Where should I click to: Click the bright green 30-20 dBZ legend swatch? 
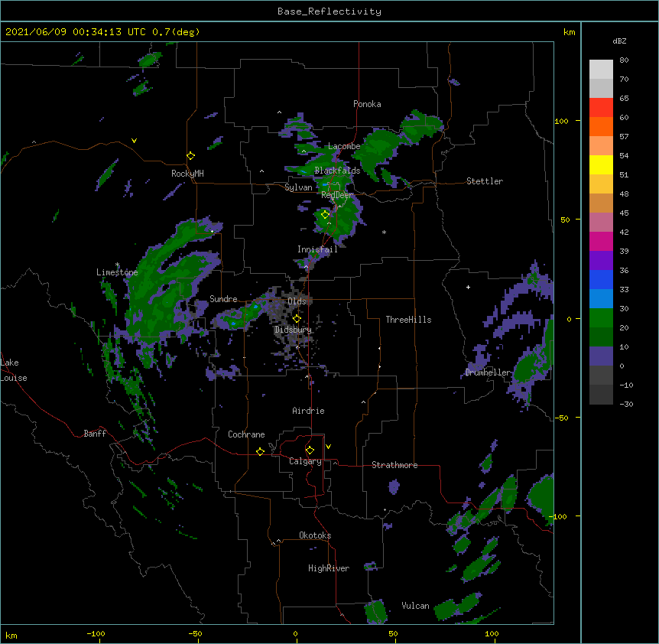[601, 318]
